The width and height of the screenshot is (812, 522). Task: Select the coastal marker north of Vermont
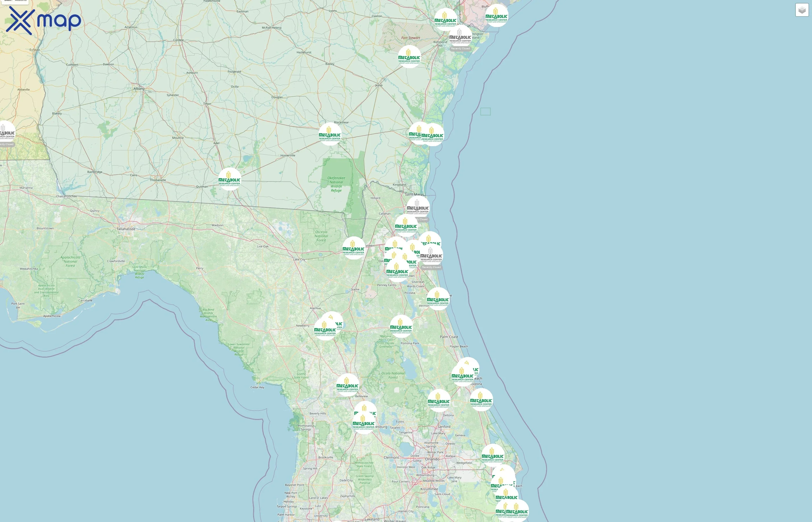click(438, 299)
